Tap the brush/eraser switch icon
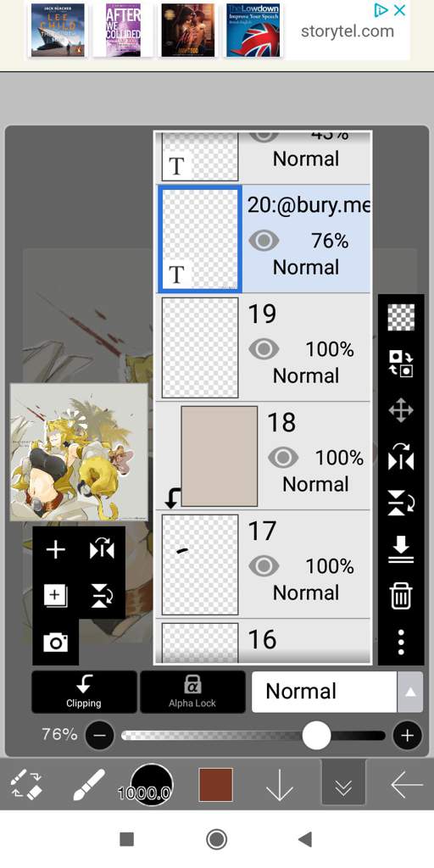 (x=26, y=784)
